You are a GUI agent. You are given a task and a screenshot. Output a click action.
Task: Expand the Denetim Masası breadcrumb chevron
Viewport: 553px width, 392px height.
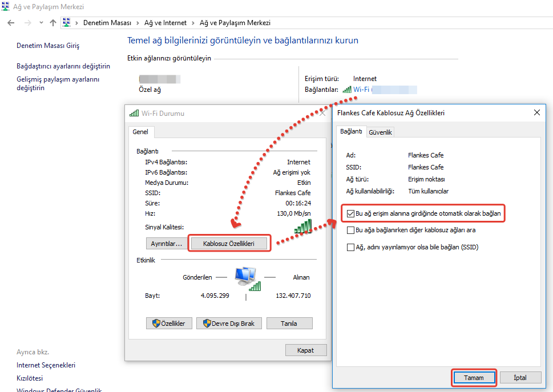click(x=136, y=23)
